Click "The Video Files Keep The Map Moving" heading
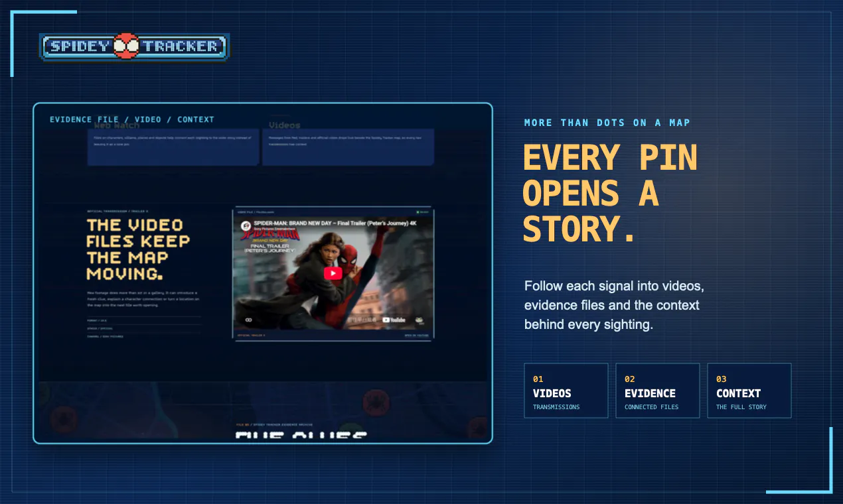Viewport: 843px width, 504px height. tap(139, 249)
